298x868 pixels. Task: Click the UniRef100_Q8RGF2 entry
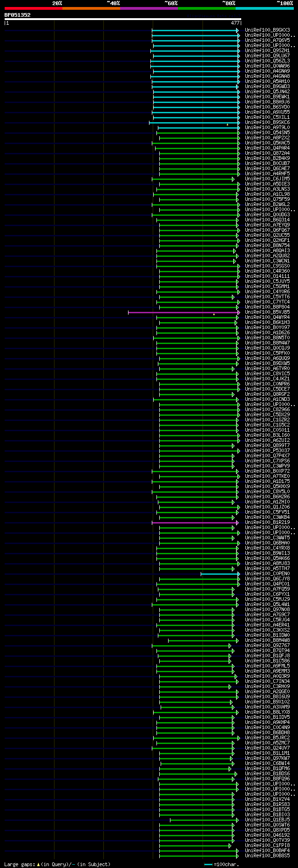tap(267, 394)
